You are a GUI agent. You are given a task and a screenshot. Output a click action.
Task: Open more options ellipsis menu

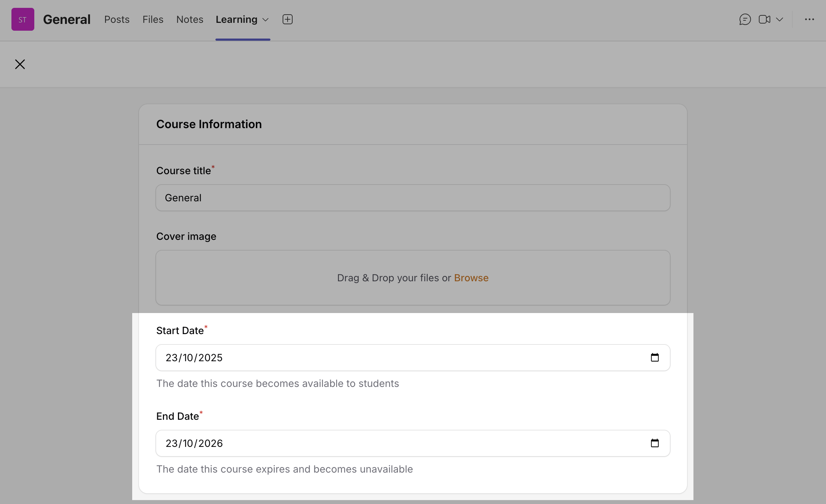coord(809,19)
